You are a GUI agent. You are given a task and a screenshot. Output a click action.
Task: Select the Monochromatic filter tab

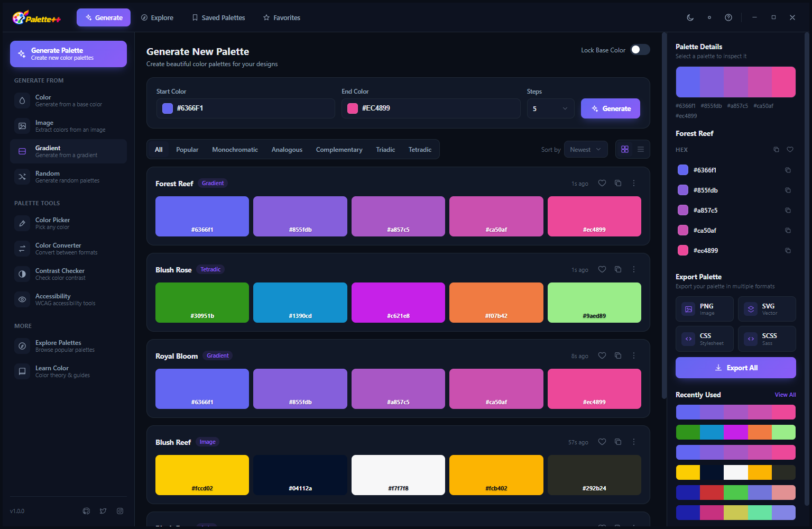point(235,150)
